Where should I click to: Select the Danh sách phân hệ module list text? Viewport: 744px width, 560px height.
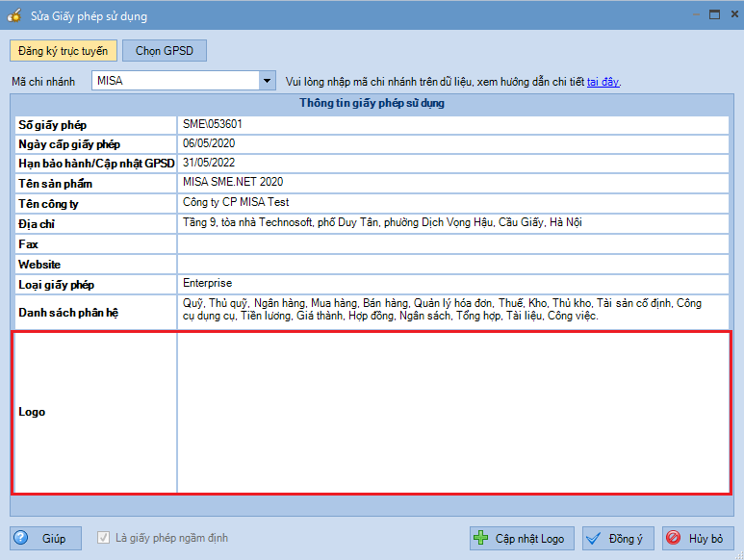point(442,309)
